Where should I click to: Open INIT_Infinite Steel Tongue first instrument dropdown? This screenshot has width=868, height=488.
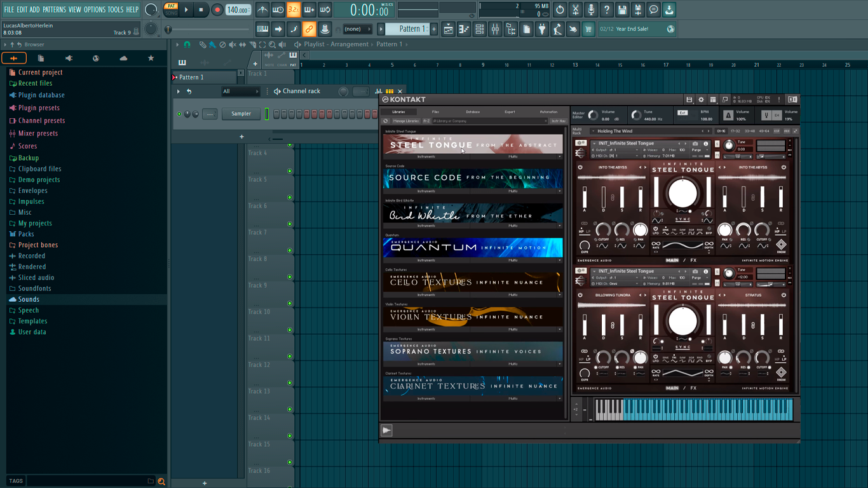click(594, 144)
